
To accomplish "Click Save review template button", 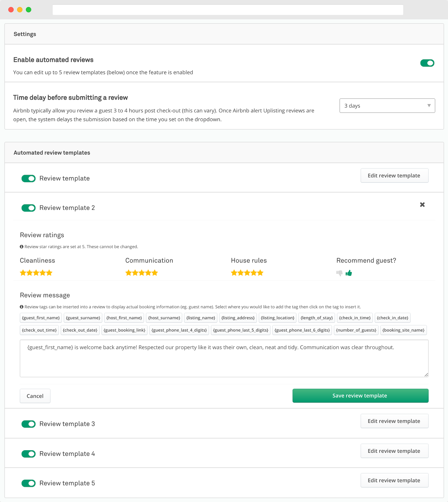I will click(360, 396).
